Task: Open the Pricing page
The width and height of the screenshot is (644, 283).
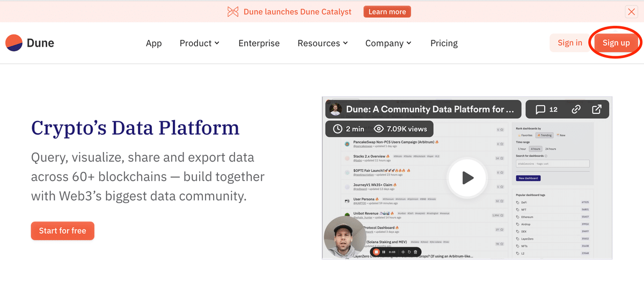Action: [444, 43]
